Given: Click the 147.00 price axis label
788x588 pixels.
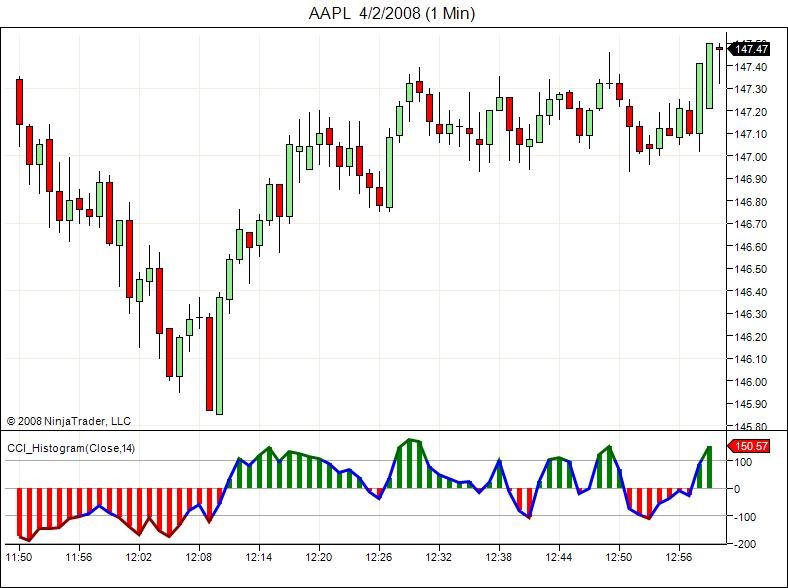Looking at the screenshot, I should [x=751, y=157].
